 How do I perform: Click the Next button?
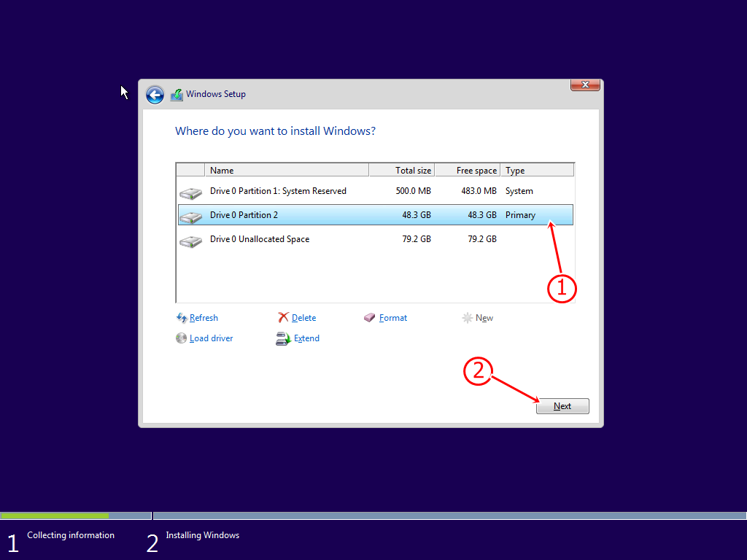562,405
